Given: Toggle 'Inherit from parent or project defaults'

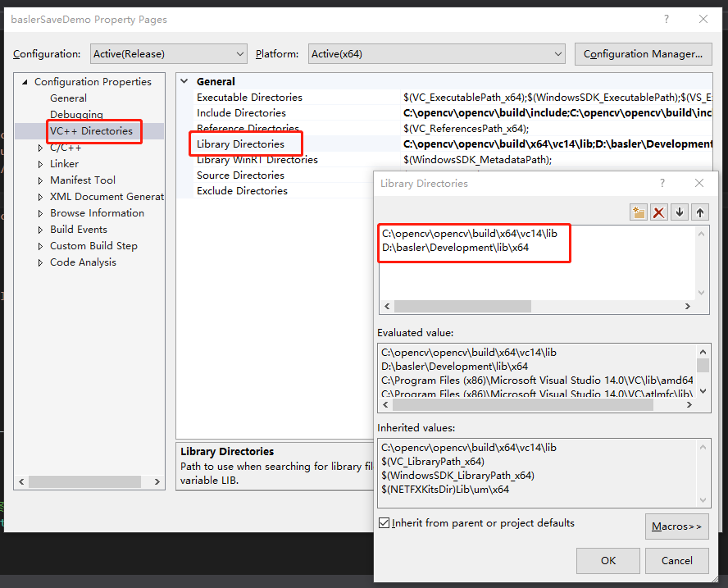Looking at the screenshot, I should 384,523.
